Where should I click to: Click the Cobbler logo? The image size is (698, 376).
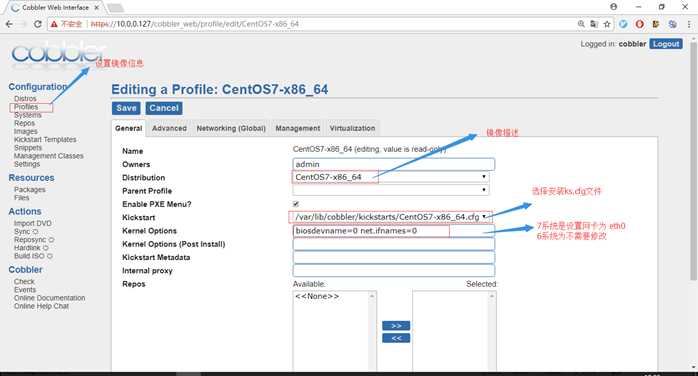point(57,54)
